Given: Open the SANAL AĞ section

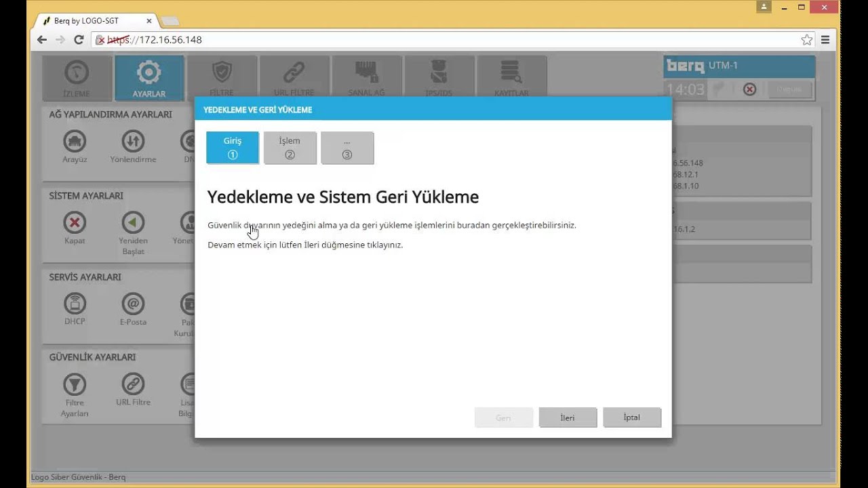Looking at the screenshot, I should [x=366, y=78].
